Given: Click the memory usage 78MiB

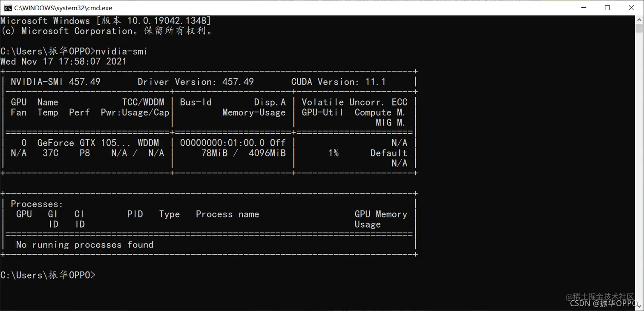Looking at the screenshot, I should pos(214,153).
